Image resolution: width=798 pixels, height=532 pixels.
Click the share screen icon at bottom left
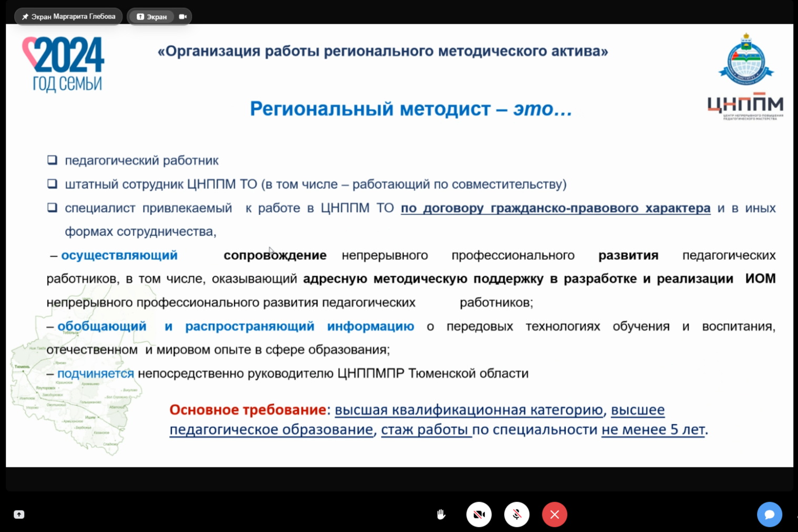[x=19, y=515]
